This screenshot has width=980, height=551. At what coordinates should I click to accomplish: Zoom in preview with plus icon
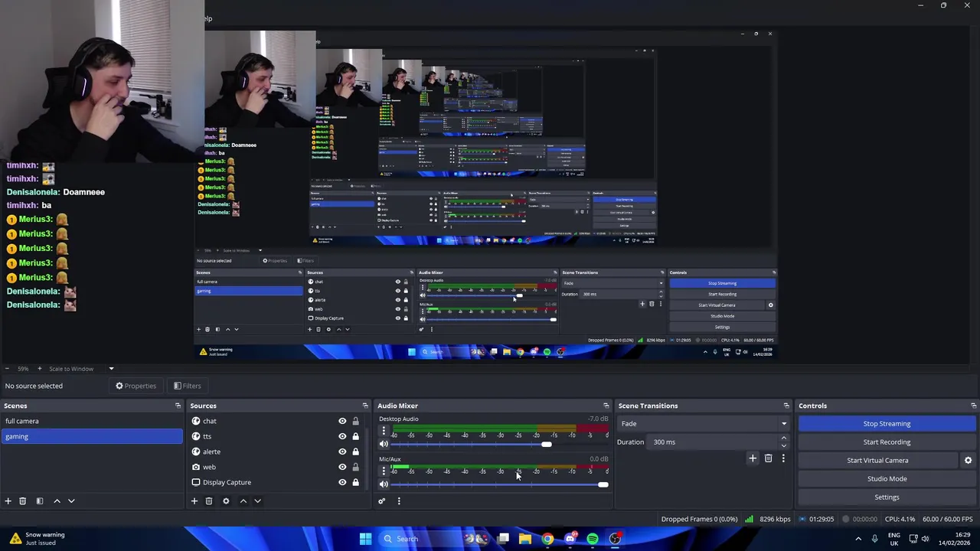click(x=40, y=369)
